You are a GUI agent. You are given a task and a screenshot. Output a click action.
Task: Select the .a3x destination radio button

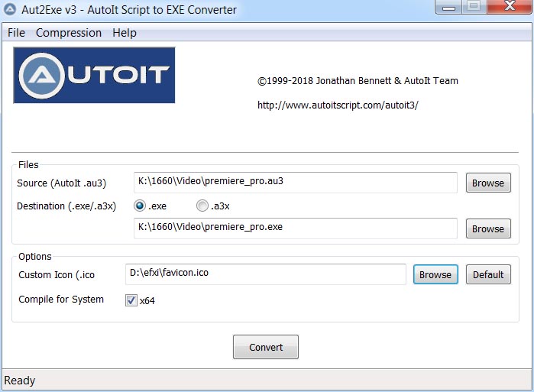[x=202, y=206]
